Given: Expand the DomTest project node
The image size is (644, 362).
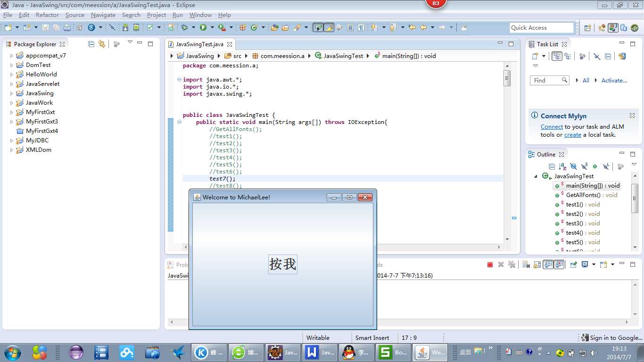Looking at the screenshot, I should click(11, 65).
